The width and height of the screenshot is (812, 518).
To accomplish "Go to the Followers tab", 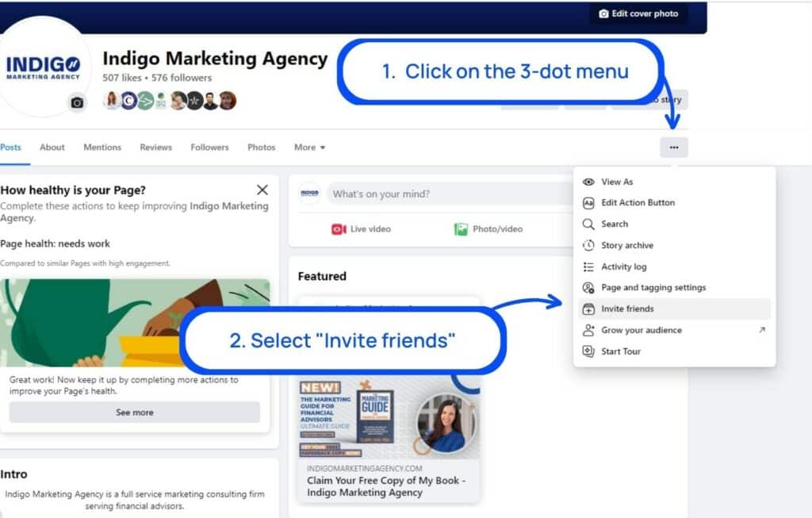I will [209, 148].
